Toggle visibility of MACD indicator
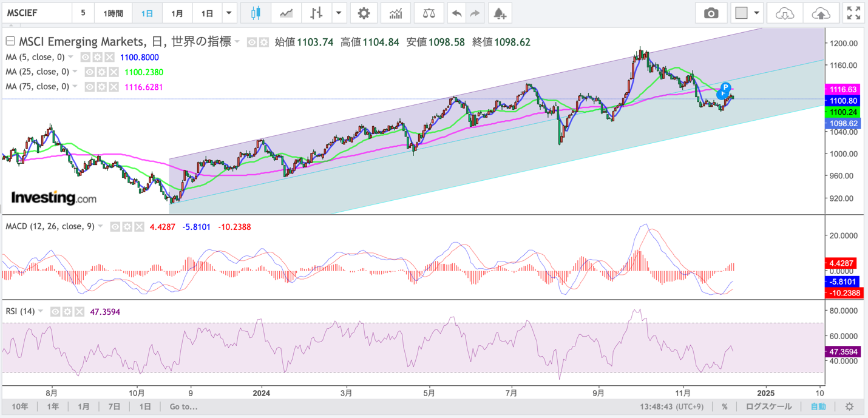 tap(115, 227)
